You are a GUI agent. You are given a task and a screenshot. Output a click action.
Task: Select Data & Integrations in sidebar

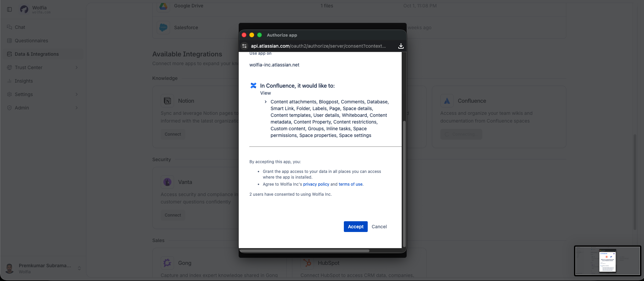[x=43, y=54]
